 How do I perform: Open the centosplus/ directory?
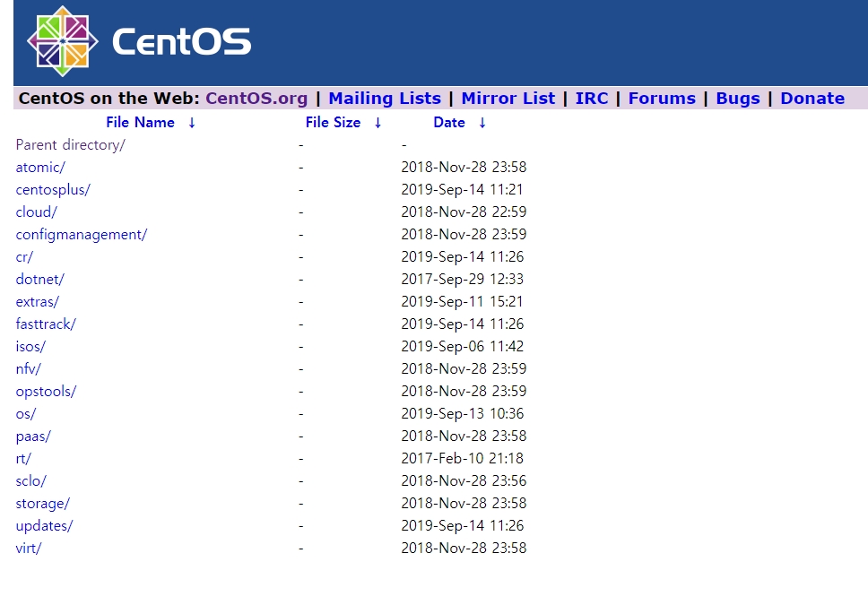tap(53, 190)
